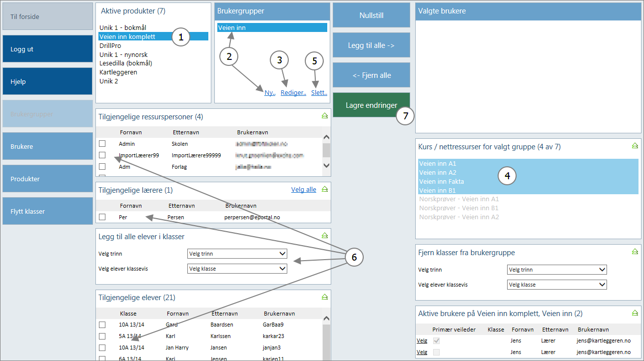Open Flytt klasser in sidebar
Screen dimensions: 644x361
tap(47, 211)
